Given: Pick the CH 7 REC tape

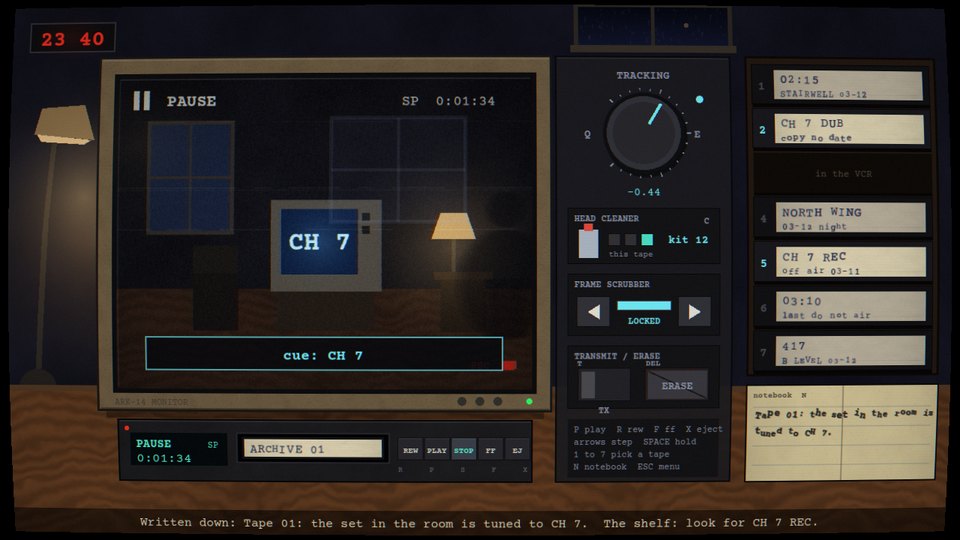Looking at the screenshot, I should pos(851,262).
